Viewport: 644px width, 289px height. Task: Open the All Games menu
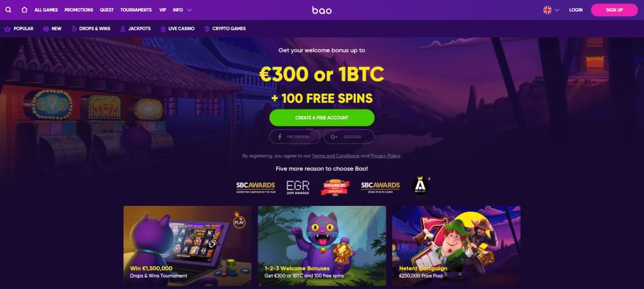coord(46,10)
